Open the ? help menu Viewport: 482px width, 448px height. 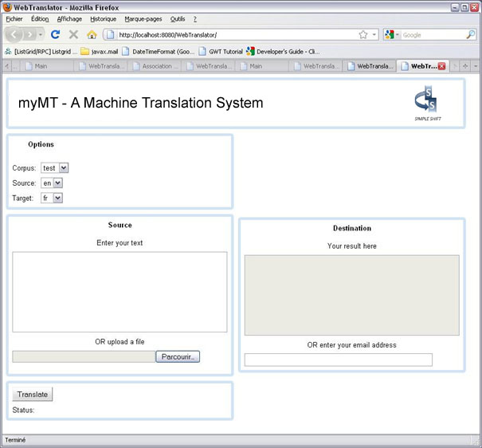tap(195, 19)
